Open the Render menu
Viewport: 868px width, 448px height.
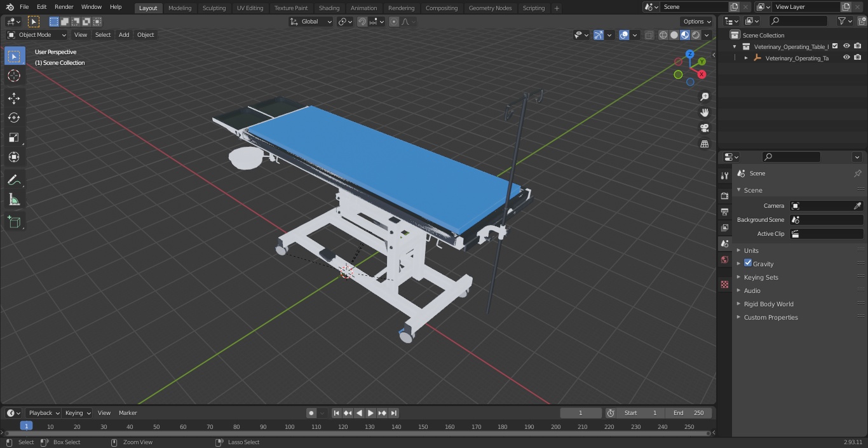coord(64,7)
